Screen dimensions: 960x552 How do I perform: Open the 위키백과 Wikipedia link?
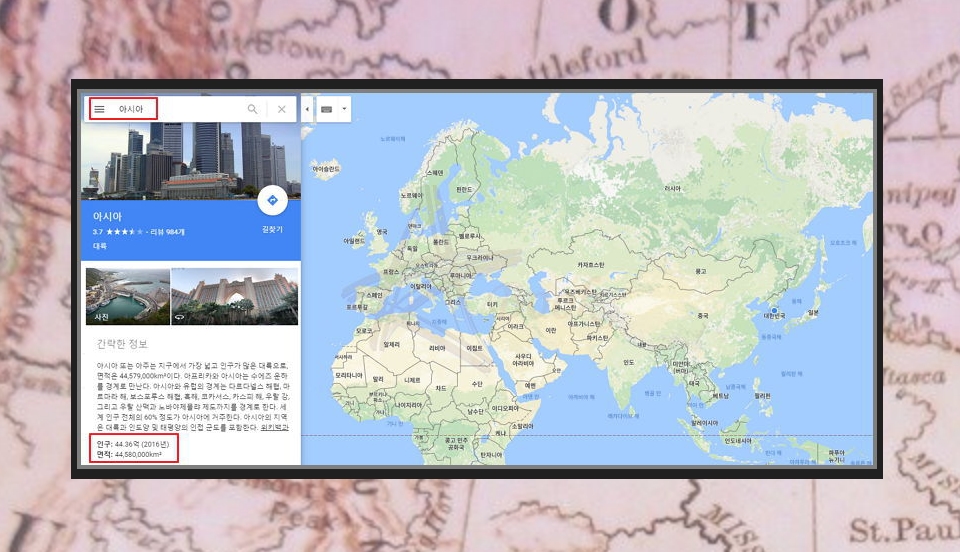tap(274, 427)
